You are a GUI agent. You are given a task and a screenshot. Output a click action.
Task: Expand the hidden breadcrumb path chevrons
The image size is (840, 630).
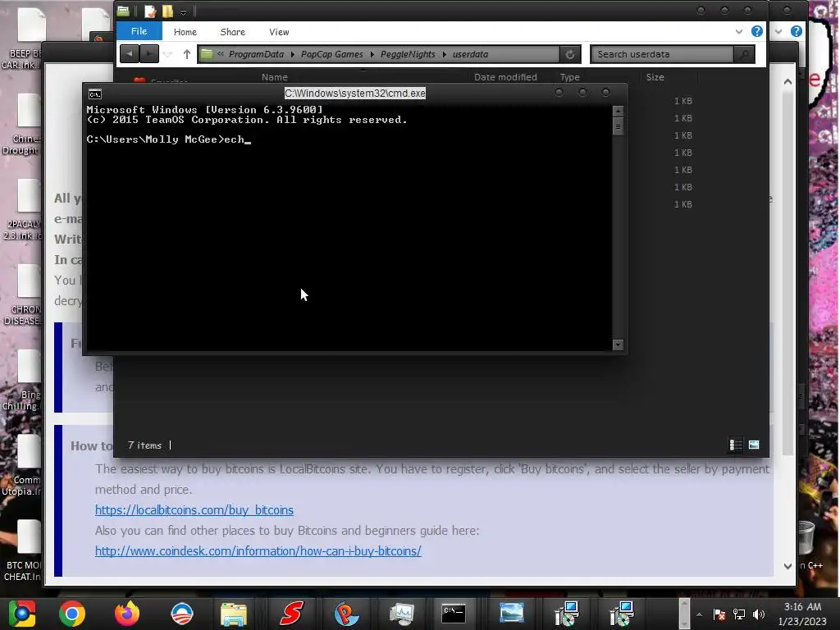coord(220,54)
